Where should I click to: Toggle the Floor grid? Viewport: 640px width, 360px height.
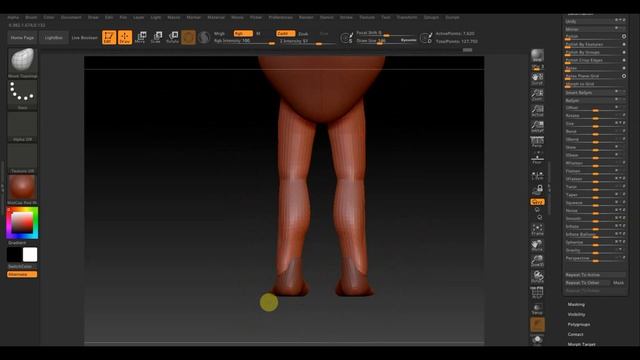pyautogui.click(x=537, y=158)
